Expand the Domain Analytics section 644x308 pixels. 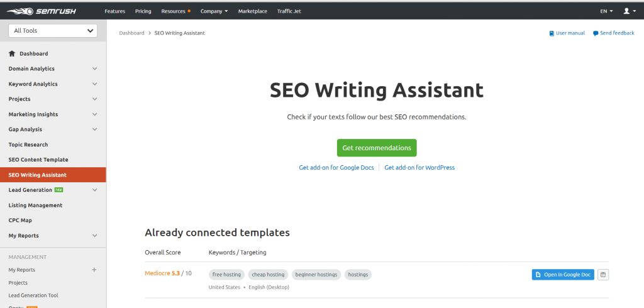(x=94, y=69)
